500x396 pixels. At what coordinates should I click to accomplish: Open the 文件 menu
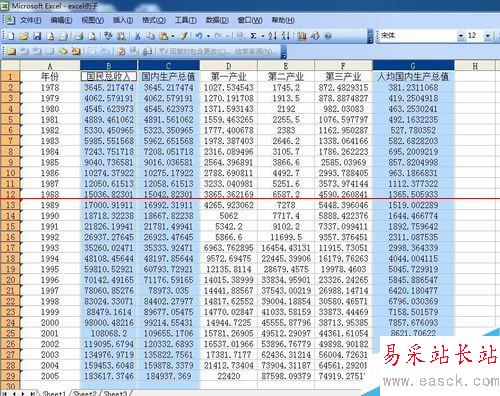30,20
